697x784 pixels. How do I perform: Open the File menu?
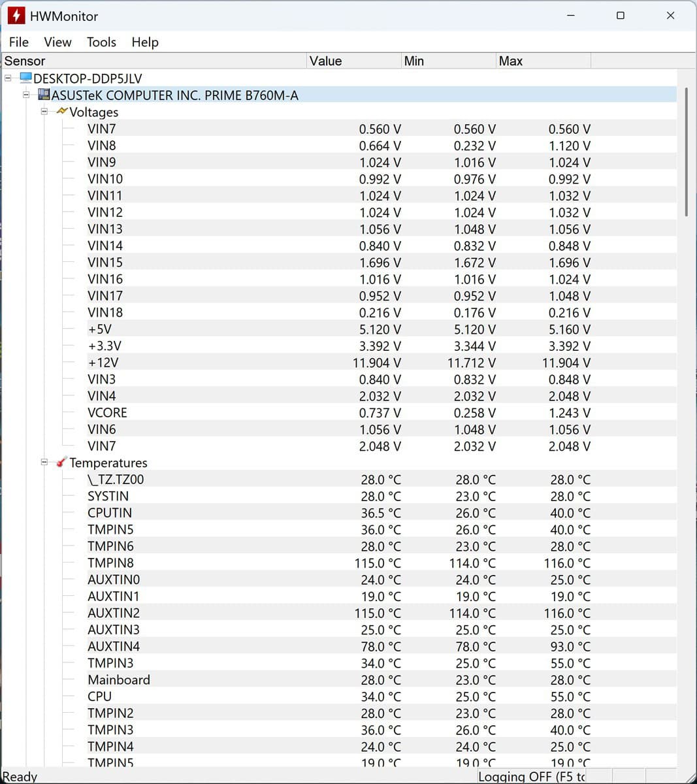(x=19, y=42)
